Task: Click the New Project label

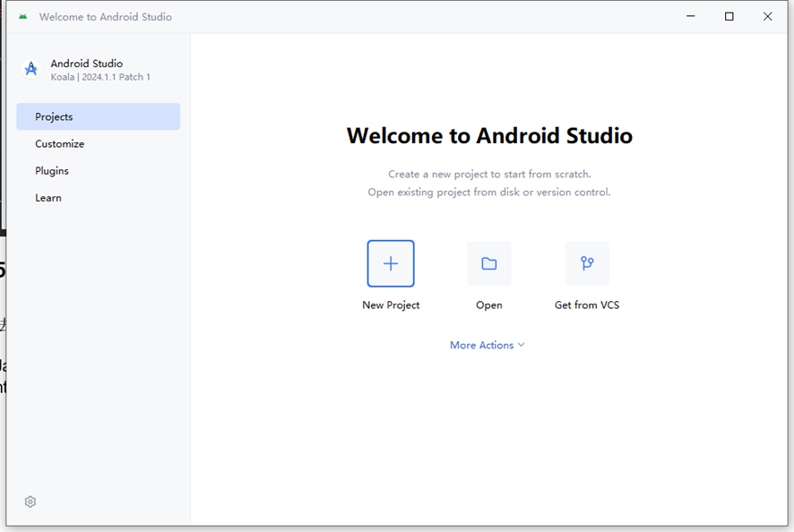Action: click(391, 305)
